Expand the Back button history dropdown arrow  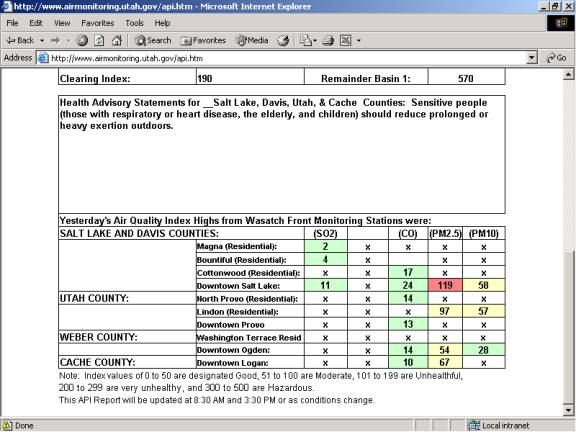pos(42,40)
